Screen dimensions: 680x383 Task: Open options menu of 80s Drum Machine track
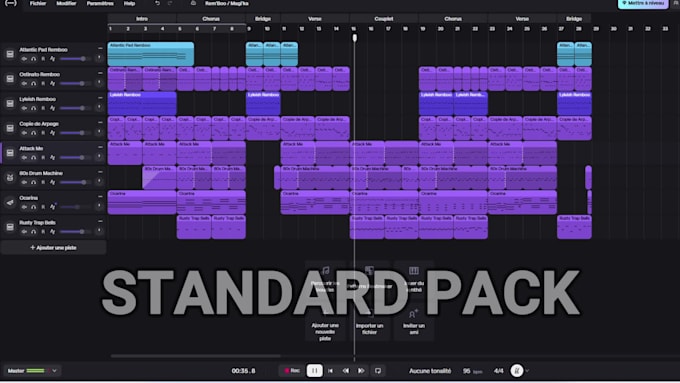coord(100,172)
